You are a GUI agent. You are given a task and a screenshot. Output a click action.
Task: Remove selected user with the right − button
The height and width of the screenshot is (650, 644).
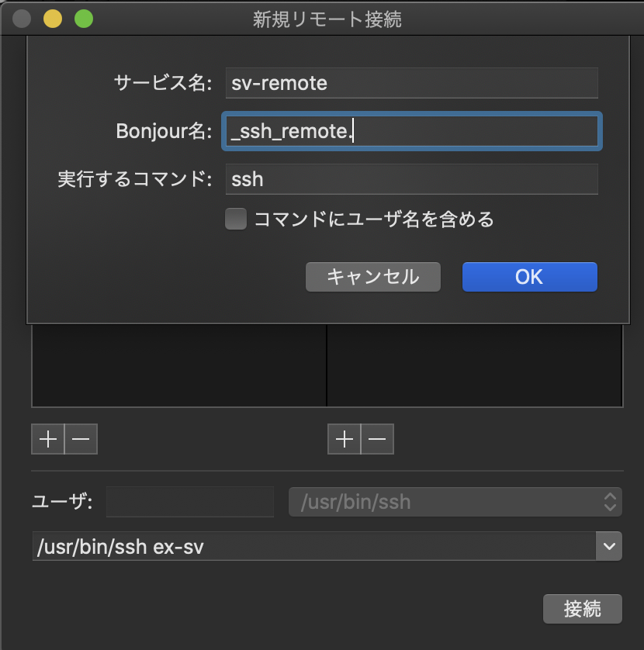[x=377, y=439]
